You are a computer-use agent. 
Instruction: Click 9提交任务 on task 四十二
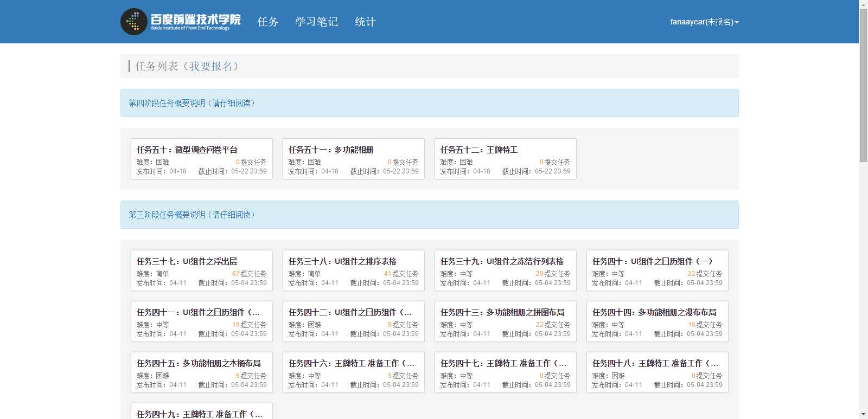pyautogui.click(x=403, y=325)
